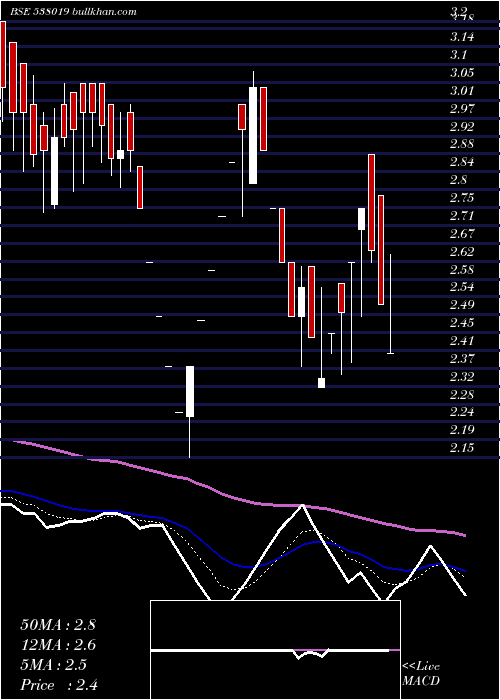Viewport: 500px width, 700px height.
Task: Click the <<Live MACD label
Action: [421, 674]
